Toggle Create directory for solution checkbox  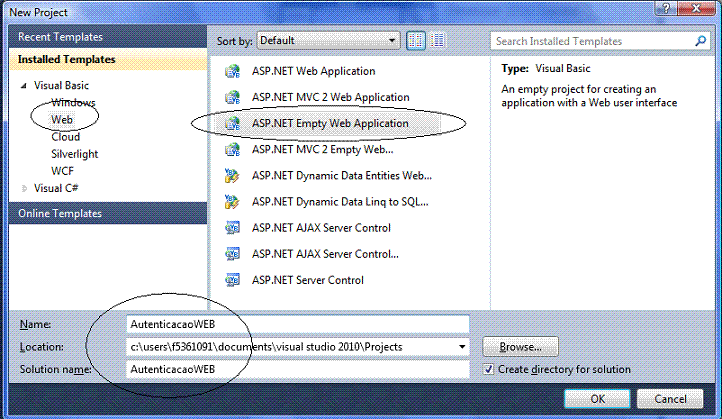489,369
